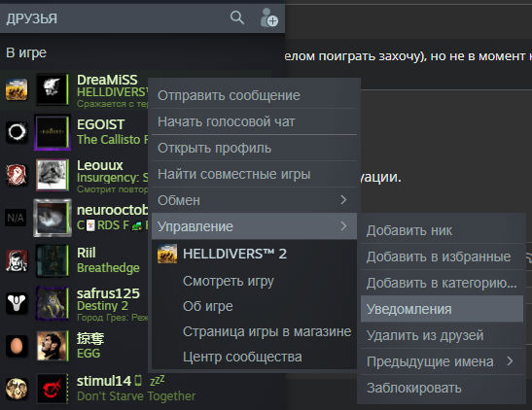Click the add friend icon
This screenshot has height=410, width=532.
pyautogui.click(x=269, y=17)
